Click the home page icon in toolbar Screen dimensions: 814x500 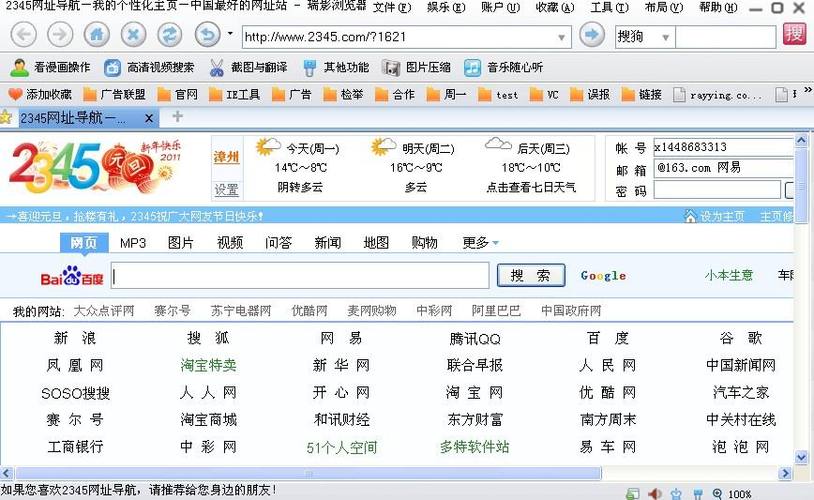[x=96, y=35]
